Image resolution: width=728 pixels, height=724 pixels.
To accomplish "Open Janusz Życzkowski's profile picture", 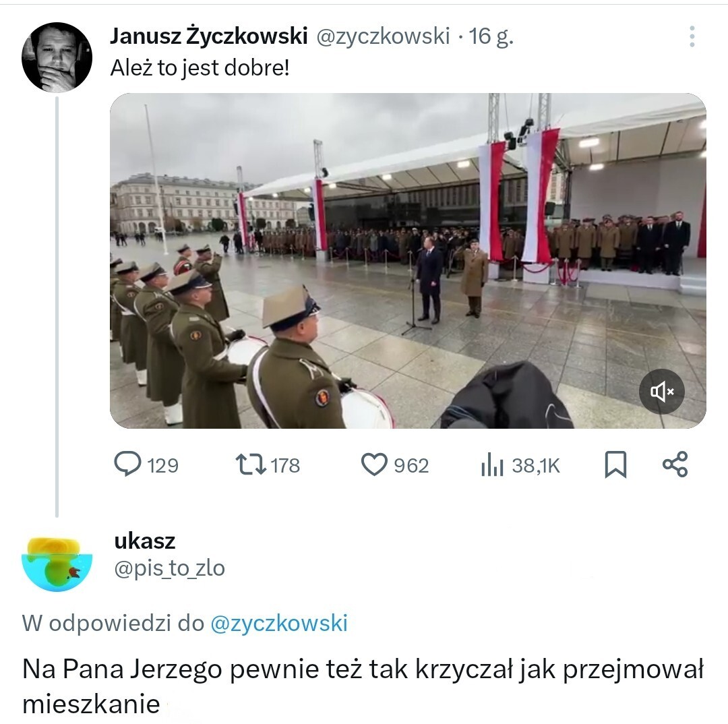I will click(x=57, y=57).
